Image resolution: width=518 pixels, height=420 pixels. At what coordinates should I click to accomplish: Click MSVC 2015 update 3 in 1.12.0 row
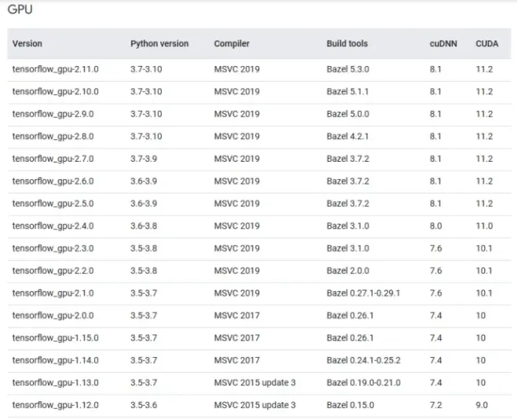coord(255,405)
